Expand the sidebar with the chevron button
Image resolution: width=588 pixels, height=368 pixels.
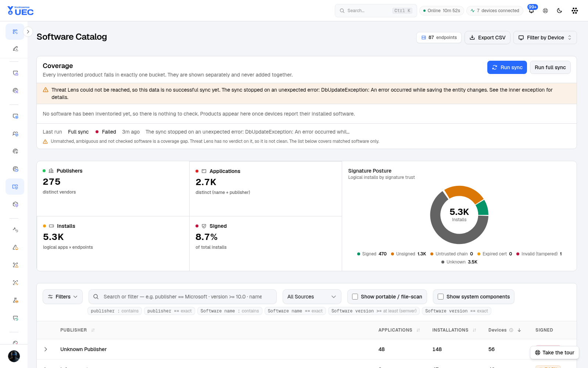28,32
